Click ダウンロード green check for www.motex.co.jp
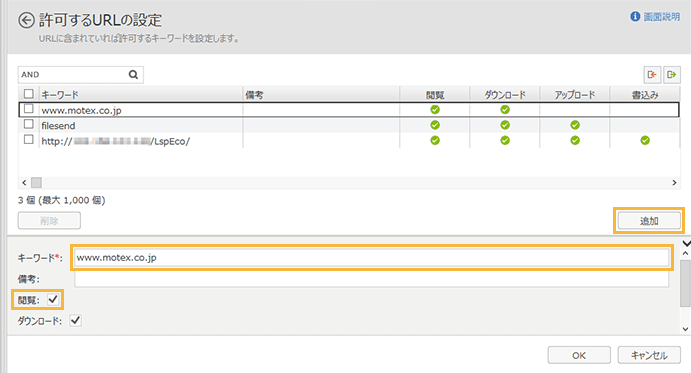 point(505,110)
